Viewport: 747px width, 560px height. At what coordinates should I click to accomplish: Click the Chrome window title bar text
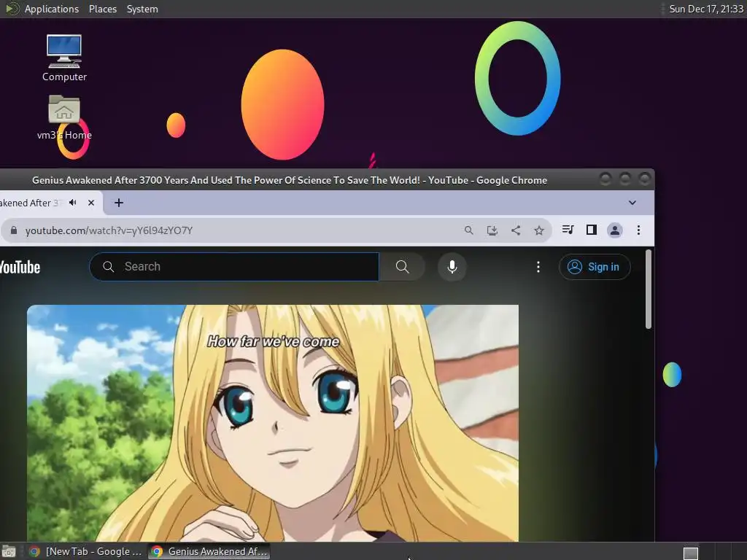[289, 181]
